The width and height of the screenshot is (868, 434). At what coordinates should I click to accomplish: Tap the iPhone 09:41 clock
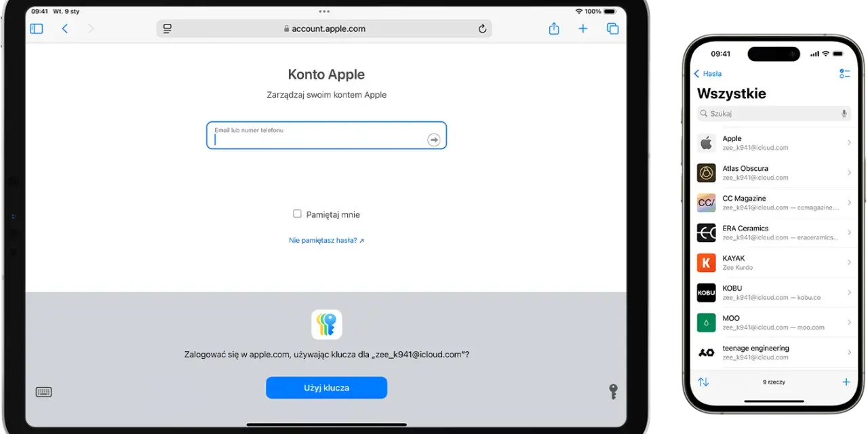pyautogui.click(x=720, y=54)
